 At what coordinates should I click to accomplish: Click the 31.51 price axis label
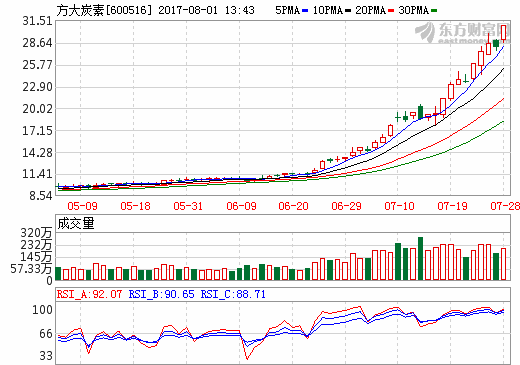(38, 21)
